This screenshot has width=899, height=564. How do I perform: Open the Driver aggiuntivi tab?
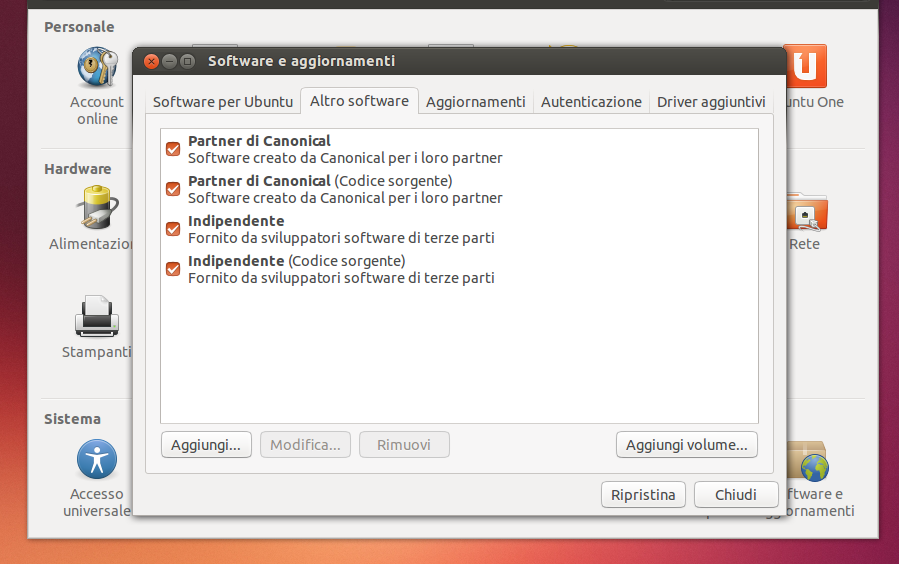tap(711, 102)
